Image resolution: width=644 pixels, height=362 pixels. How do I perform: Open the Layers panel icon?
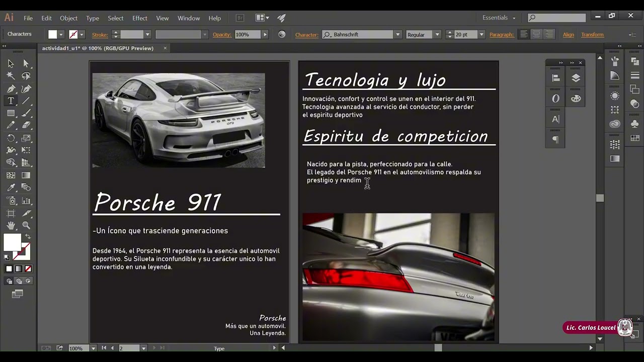pos(576,78)
